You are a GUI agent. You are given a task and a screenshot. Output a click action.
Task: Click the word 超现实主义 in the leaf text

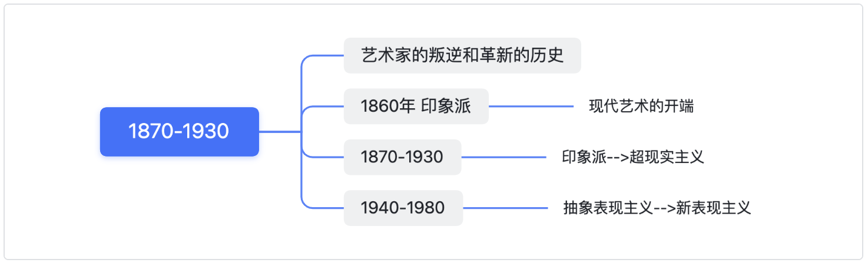(667, 157)
